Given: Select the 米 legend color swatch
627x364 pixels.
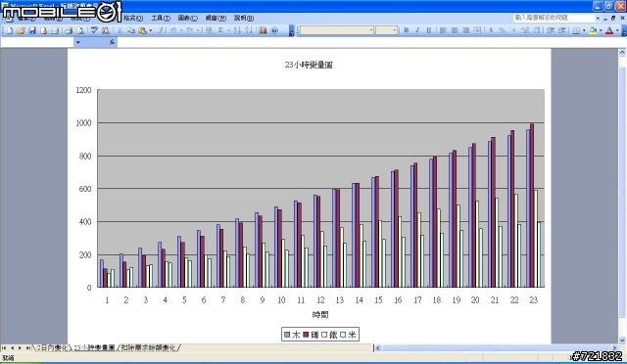Looking at the screenshot, I should (343, 335).
